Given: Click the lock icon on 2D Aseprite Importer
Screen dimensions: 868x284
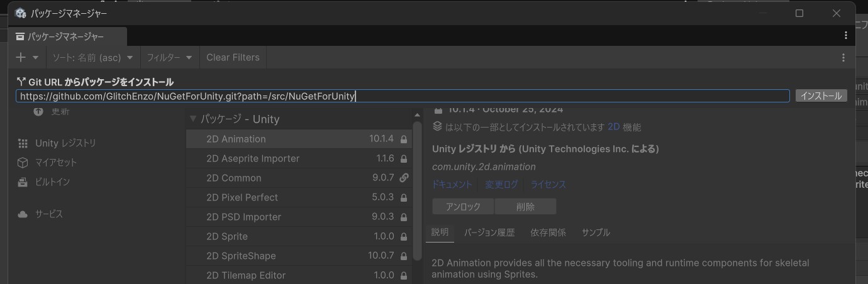Looking at the screenshot, I should [x=404, y=158].
